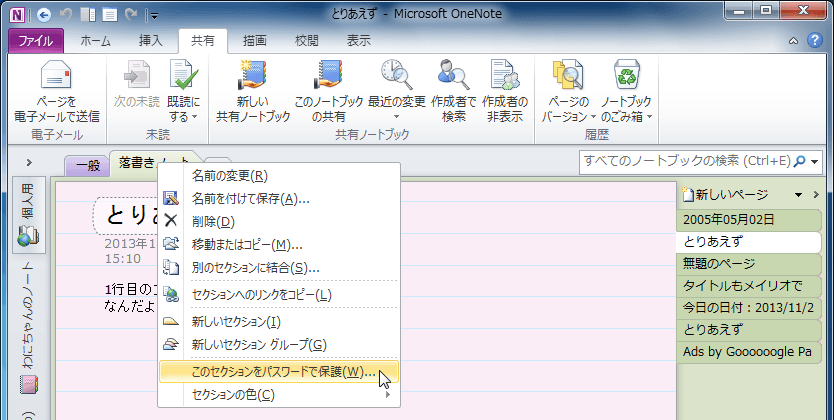This screenshot has width=834, height=420.
Task: Open the 無題のページ page tab
Action: [749, 264]
